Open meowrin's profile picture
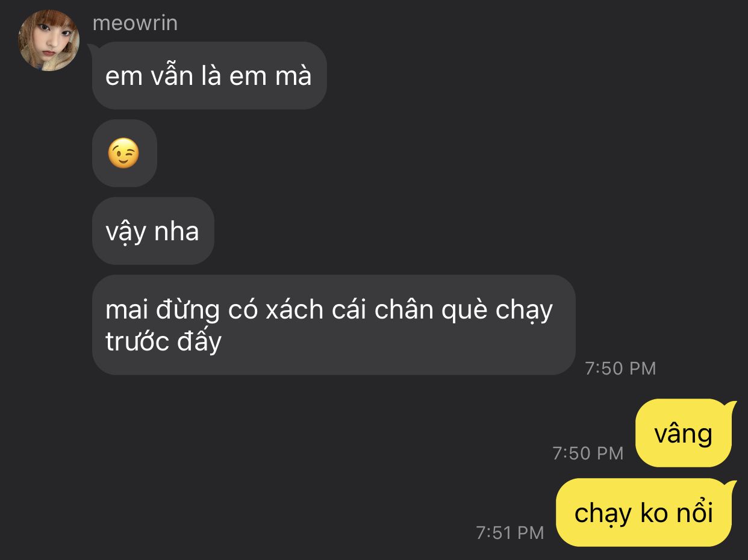 coord(49,40)
